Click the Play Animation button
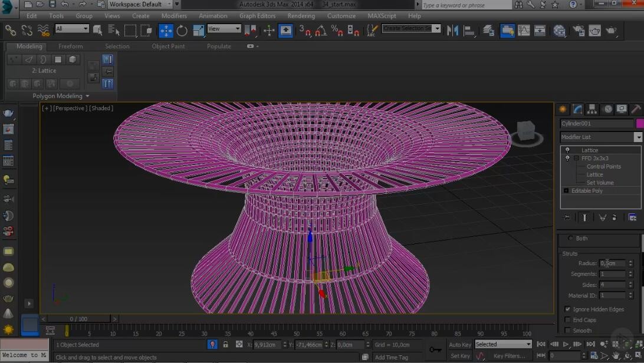 (x=566, y=344)
